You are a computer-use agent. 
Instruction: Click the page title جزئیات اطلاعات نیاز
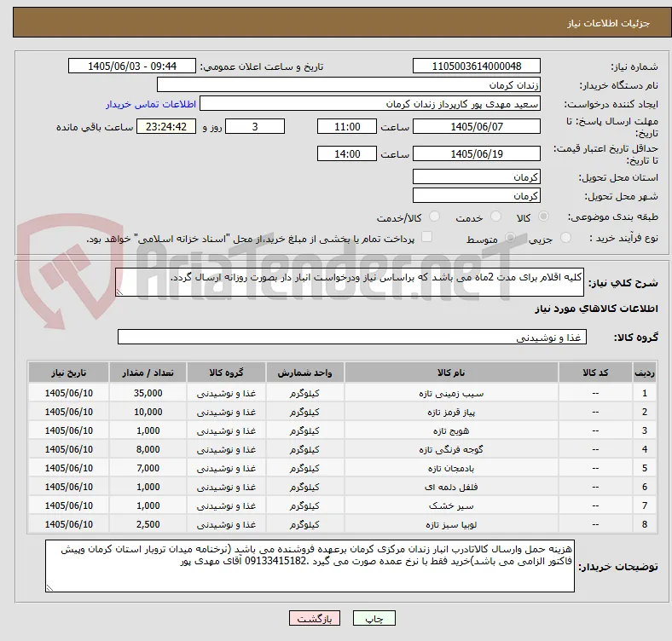[x=609, y=23]
